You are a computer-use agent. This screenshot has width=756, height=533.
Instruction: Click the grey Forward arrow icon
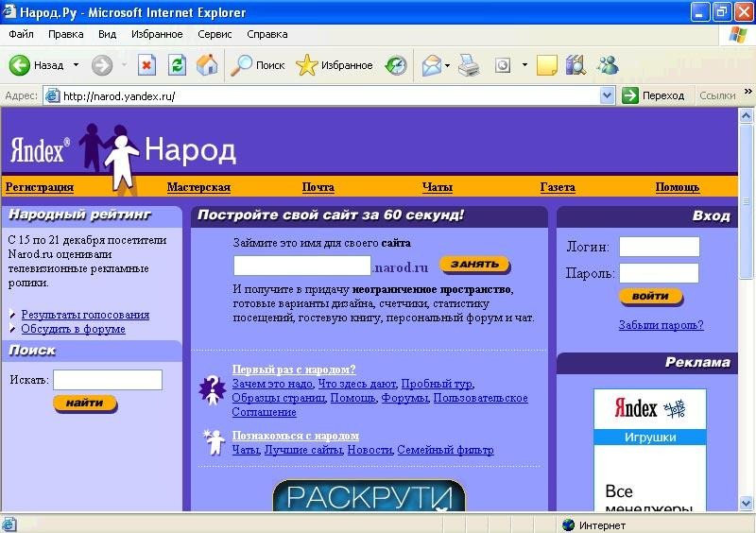(x=102, y=65)
